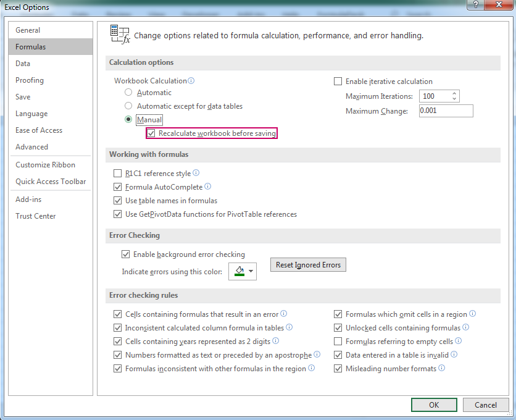
Task: Click the Maximum Change input field
Action: coord(446,111)
